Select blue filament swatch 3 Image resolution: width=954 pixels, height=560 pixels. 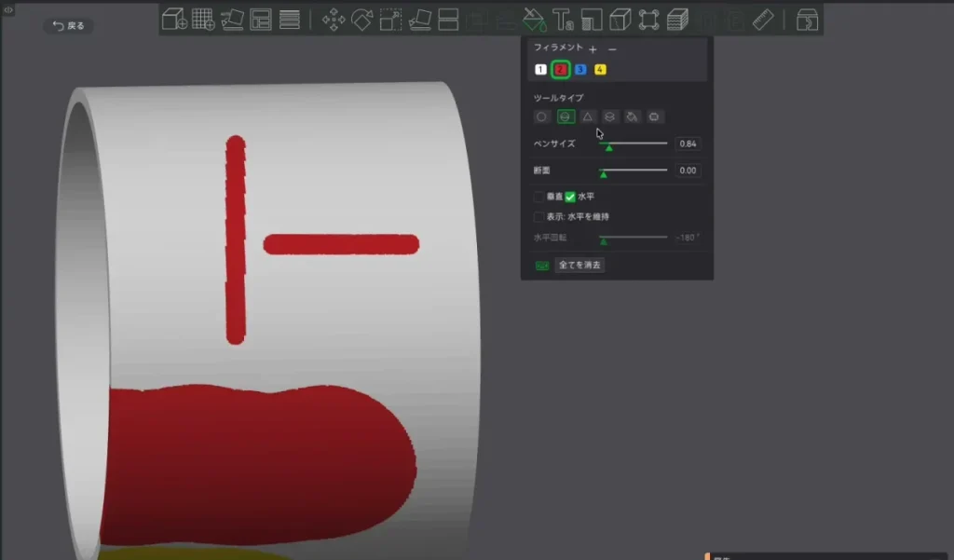[x=580, y=69]
